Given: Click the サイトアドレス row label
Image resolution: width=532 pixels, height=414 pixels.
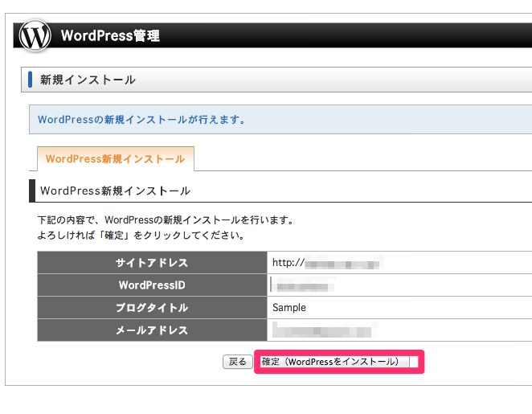Looking at the screenshot, I should click(x=152, y=263).
